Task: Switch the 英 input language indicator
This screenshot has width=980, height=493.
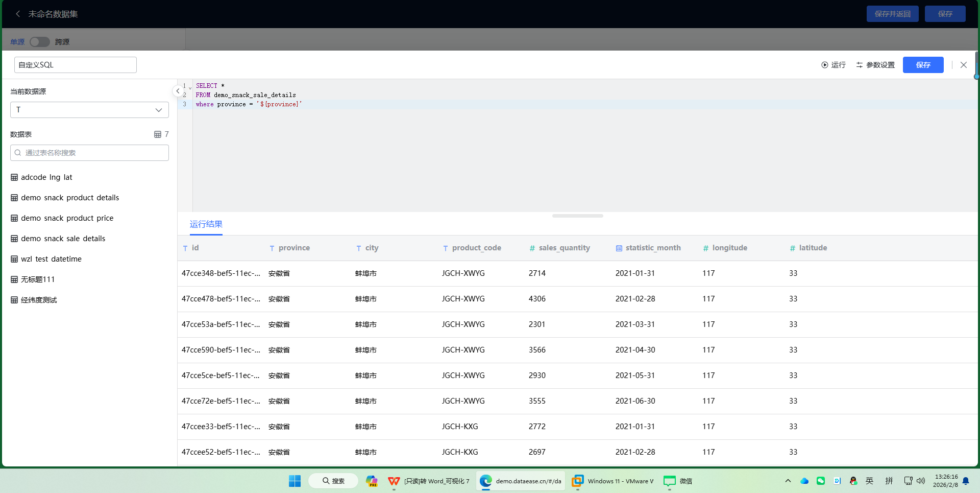Action: tap(870, 481)
